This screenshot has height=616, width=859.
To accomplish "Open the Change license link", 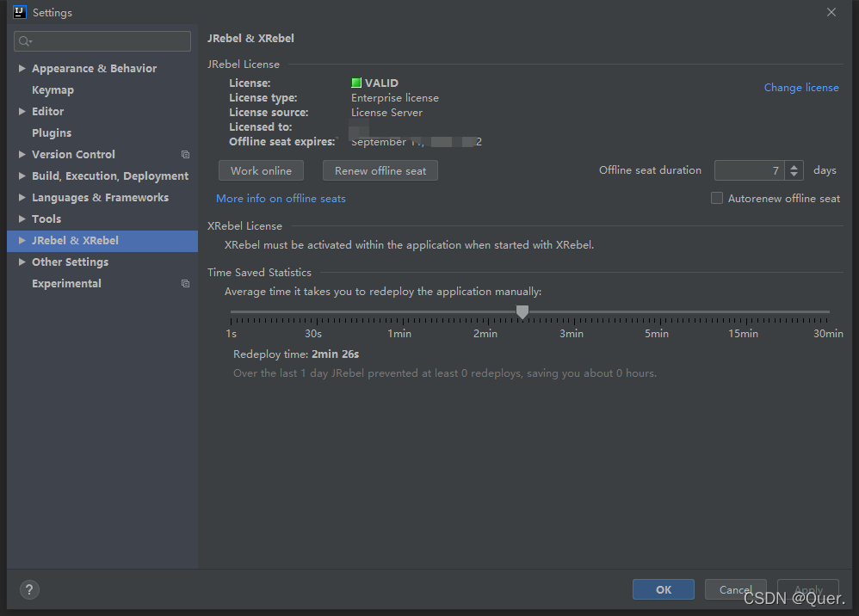I will pyautogui.click(x=801, y=88).
